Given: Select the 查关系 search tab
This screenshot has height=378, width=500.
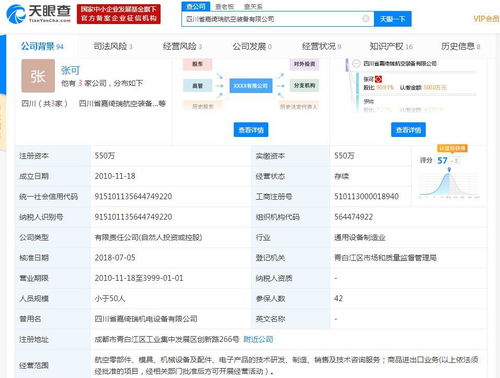Looking at the screenshot, I should click(x=253, y=6).
